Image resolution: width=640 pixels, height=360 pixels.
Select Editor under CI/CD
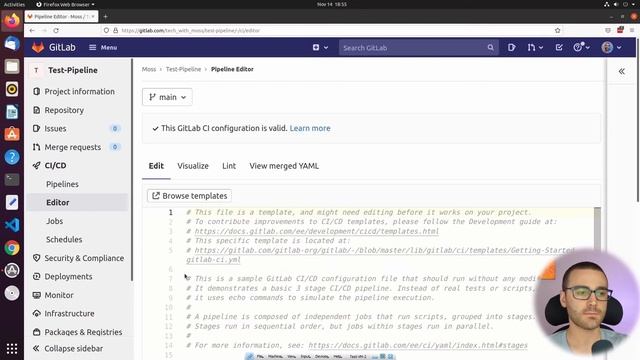pyautogui.click(x=58, y=202)
